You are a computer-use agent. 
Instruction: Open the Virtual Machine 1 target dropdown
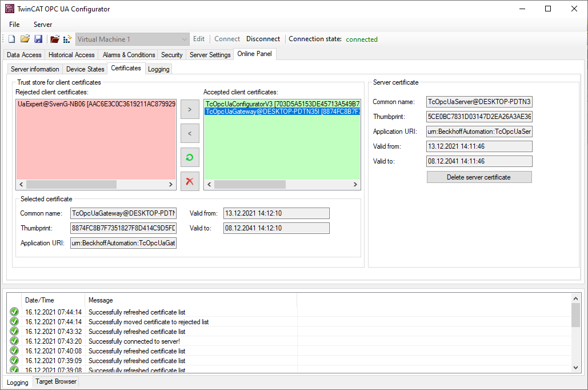tap(133, 39)
